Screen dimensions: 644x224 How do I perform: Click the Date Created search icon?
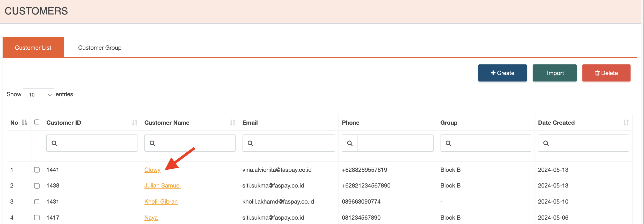click(x=546, y=143)
